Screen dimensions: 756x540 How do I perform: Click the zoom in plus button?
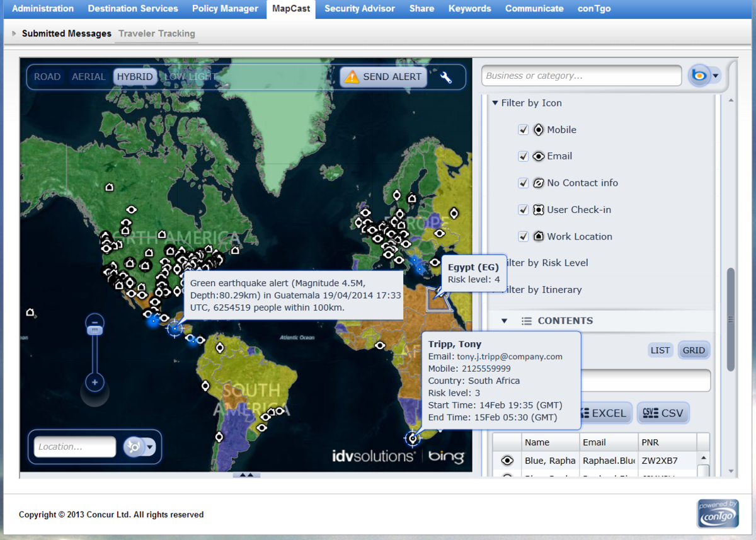(94, 382)
